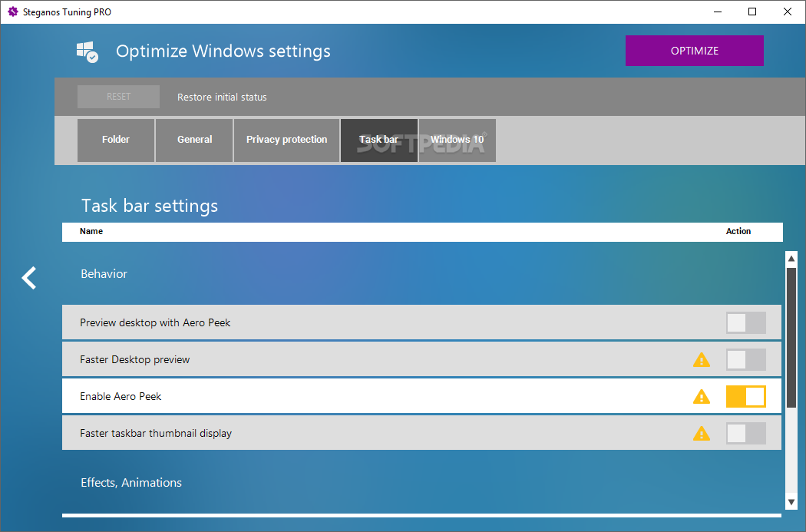Screen dimensions: 806x532
Task: Close the Steganos Tuning PRO window
Action: click(x=787, y=12)
